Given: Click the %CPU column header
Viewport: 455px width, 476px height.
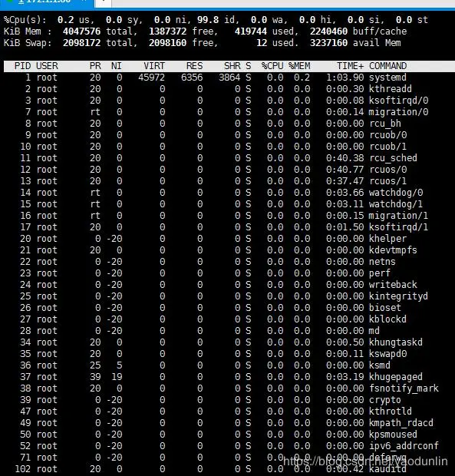Looking at the screenshot, I should [272, 66].
